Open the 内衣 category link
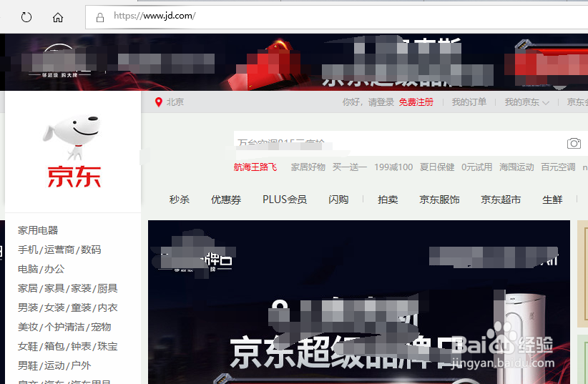Image resolution: width=588 pixels, height=384 pixels. coord(107,307)
